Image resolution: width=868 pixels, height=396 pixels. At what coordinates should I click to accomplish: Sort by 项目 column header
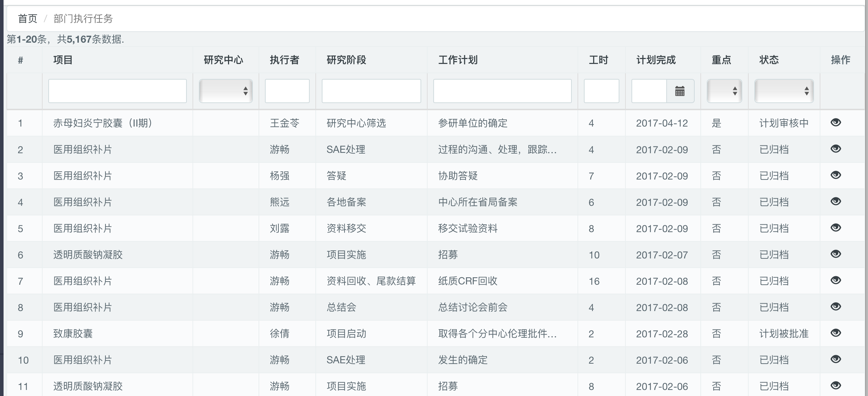point(63,60)
